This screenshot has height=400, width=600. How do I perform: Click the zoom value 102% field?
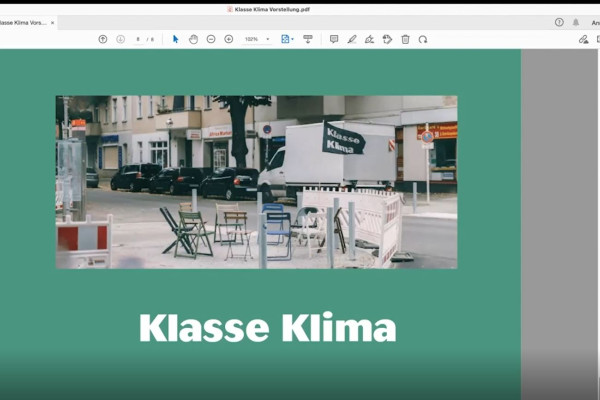click(x=252, y=39)
